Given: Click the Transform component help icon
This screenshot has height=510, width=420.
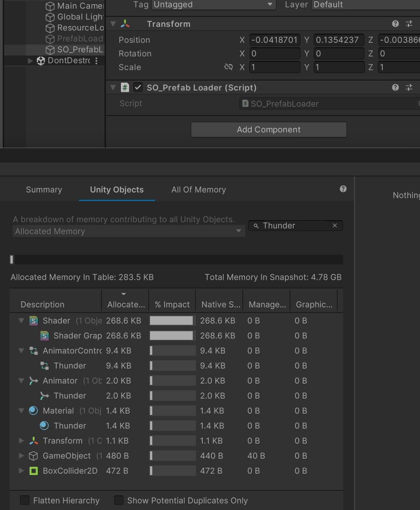Looking at the screenshot, I should [x=395, y=24].
